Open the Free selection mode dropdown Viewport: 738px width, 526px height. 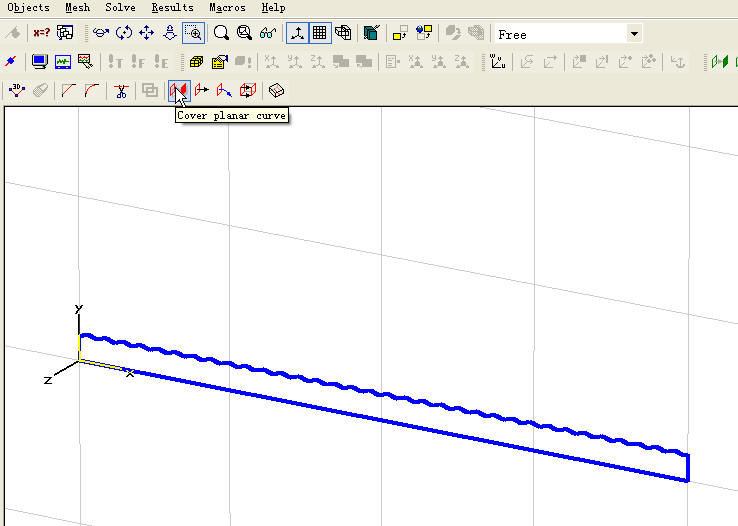coord(634,34)
